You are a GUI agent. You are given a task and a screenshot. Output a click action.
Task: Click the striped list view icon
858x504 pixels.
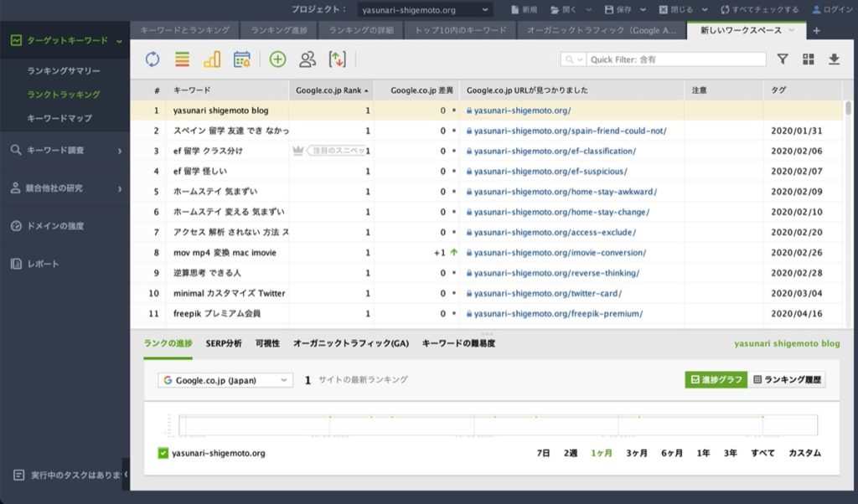[182, 59]
